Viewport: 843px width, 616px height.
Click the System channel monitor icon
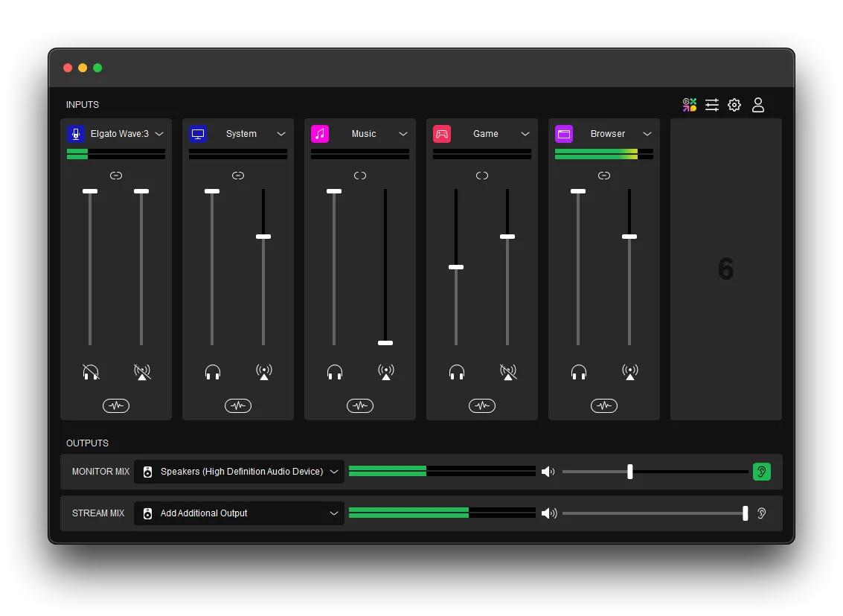point(198,134)
